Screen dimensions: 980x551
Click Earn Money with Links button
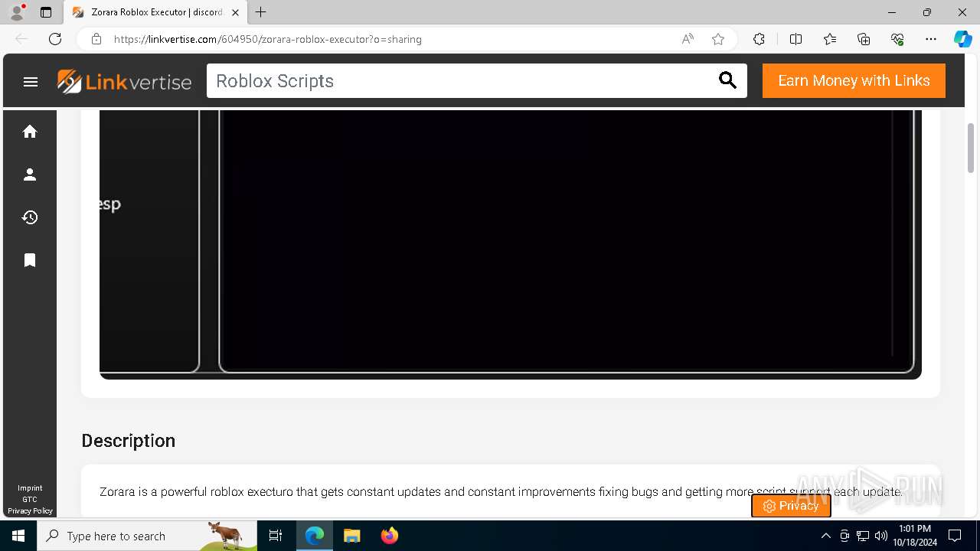[x=854, y=80]
